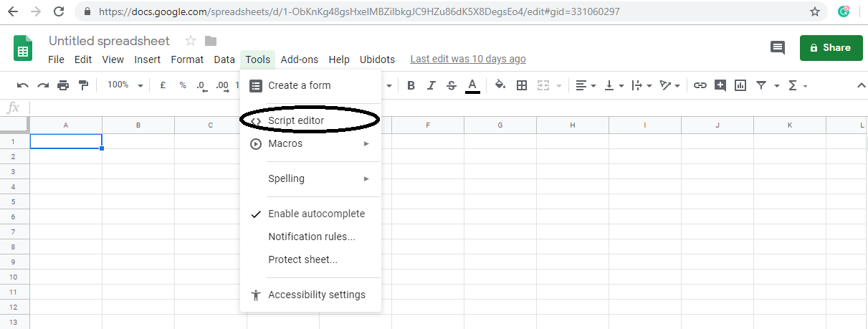Screen dimensions: 868x329
Task: Click the Sheets home logo
Action: (x=24, y=49)
